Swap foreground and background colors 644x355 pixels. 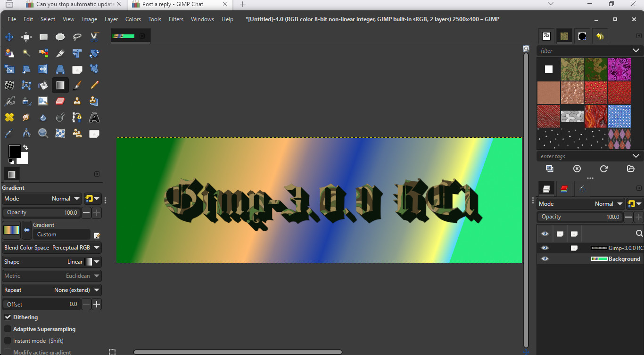(25, 147)
